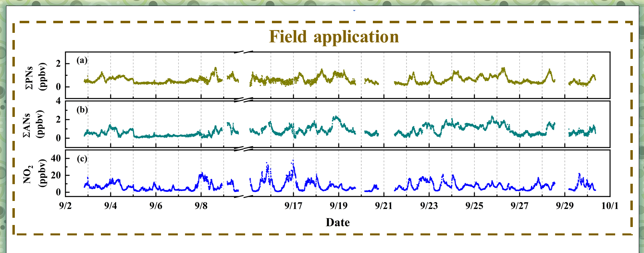Select the (b) panel label
Viewport: 644px width, 253px height.
point(82,110)
